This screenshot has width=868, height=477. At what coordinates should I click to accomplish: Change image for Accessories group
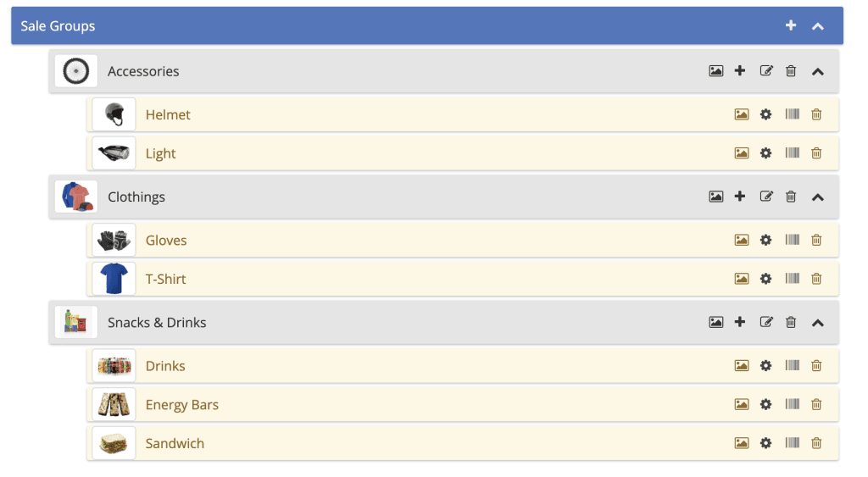716,71
